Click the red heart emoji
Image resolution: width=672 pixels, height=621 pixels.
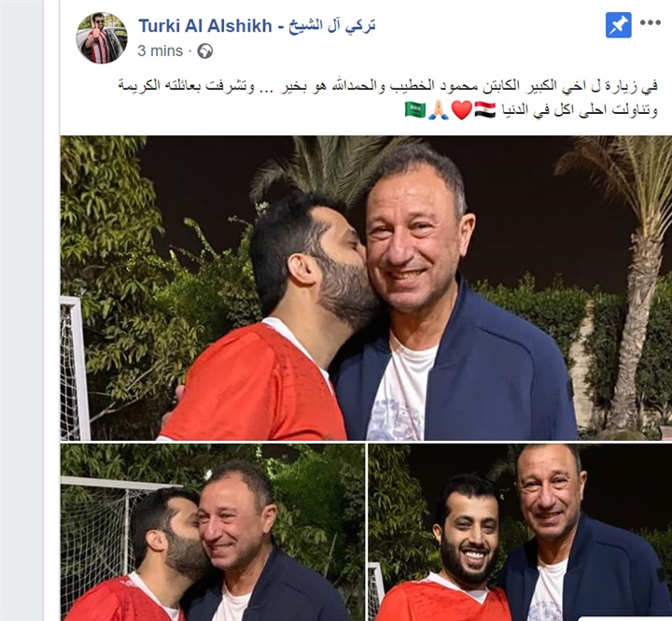[x=462, y=110]
